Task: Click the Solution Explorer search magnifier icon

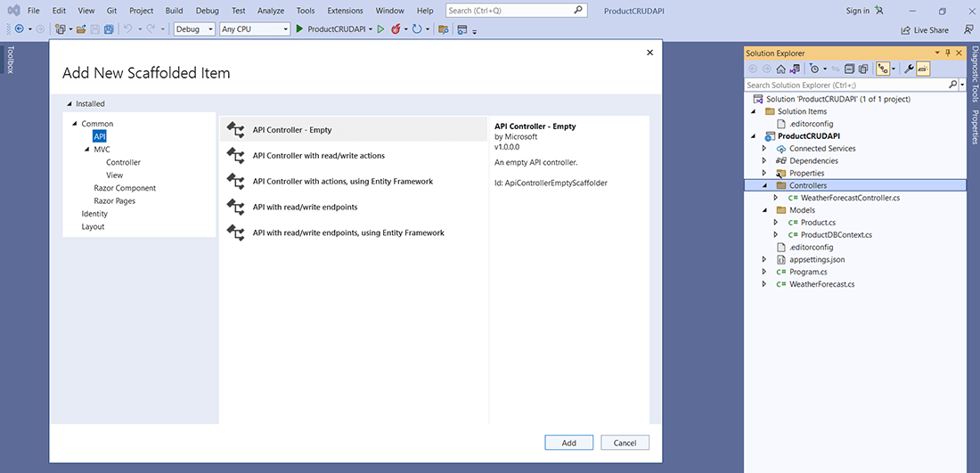Action: pyautogui.click(x=953, y=85)
